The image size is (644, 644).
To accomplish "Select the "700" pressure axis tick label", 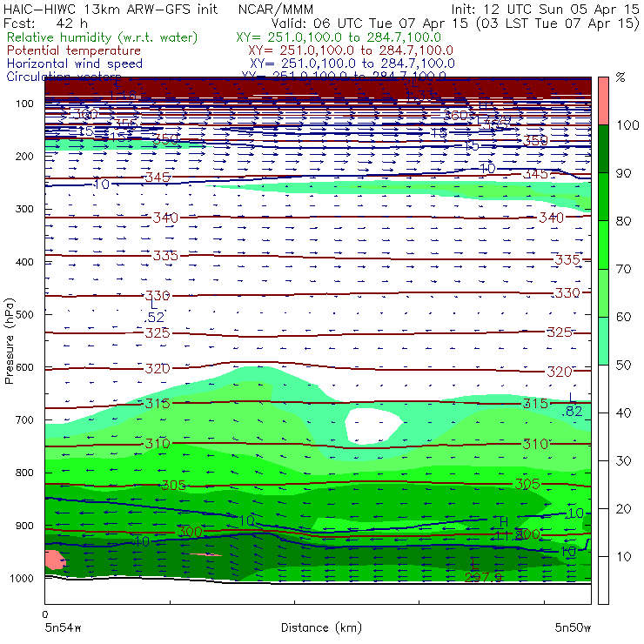I will (x=24, y=420).
